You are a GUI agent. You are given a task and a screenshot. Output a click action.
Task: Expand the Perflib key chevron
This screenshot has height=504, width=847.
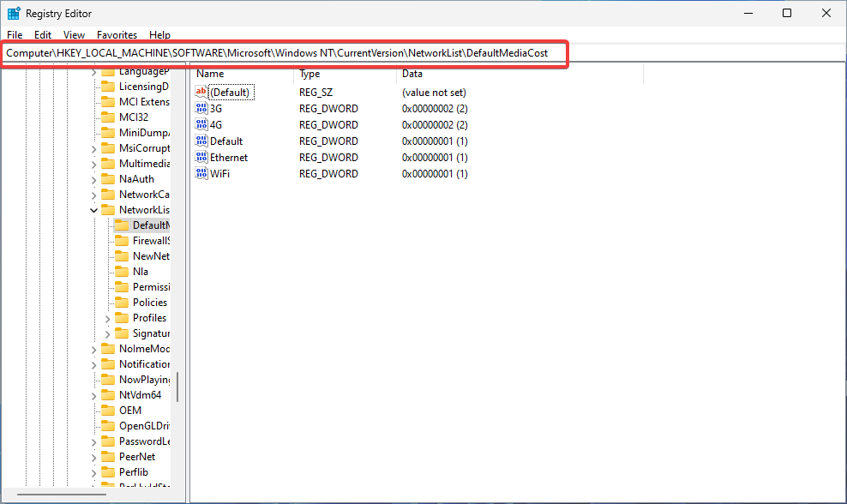point(94,472)
